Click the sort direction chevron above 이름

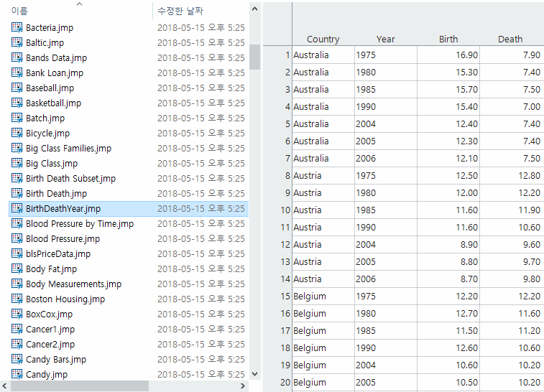pos(80,4)
